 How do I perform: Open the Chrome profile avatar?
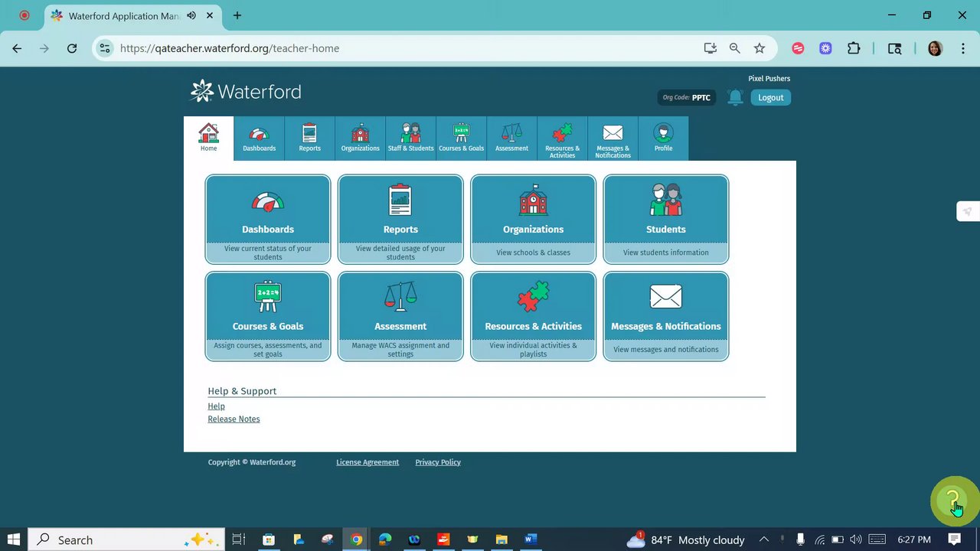[x=935, y=48]
